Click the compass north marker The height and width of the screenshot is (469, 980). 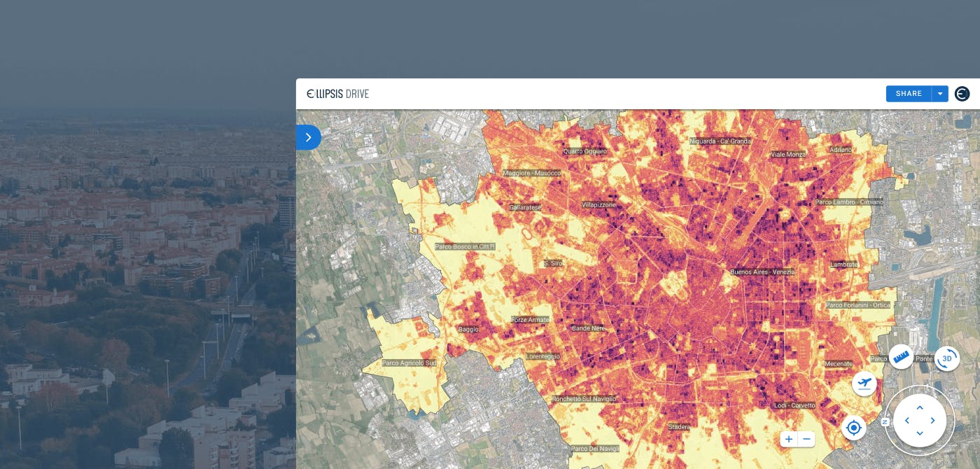pos(885,422)
